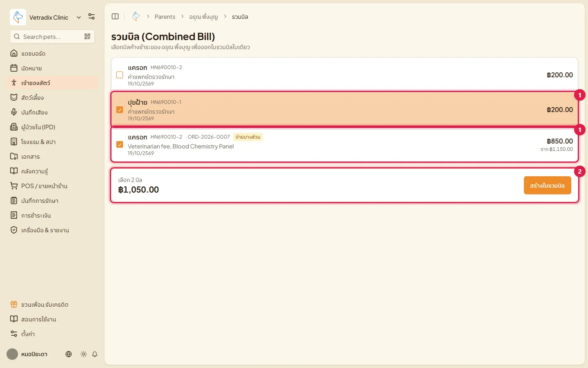This screenshot has height=368, width=588.
Task: Click the building icon for โรงแรม & สปา
Action: (14, 142)
